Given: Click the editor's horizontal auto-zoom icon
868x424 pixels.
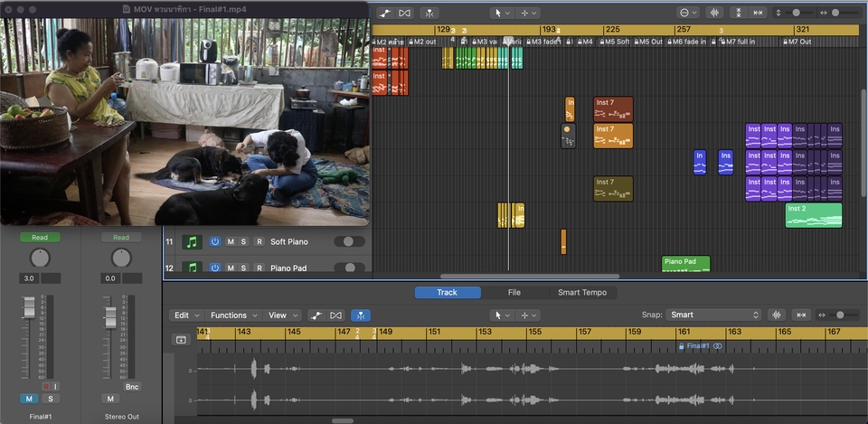Looking at the screenshot, I should point(801,315).
